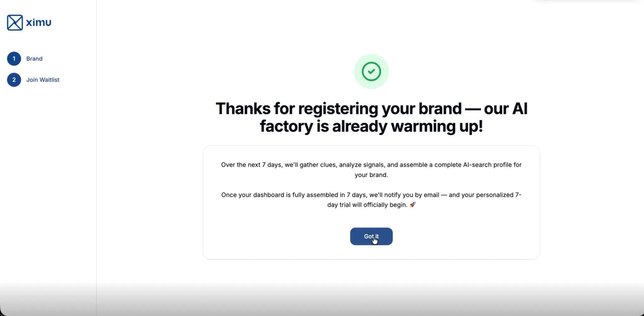The image size is (644, 316).
Task: Click the paragraph about the AI-search profile
Action: pos(371,170)
